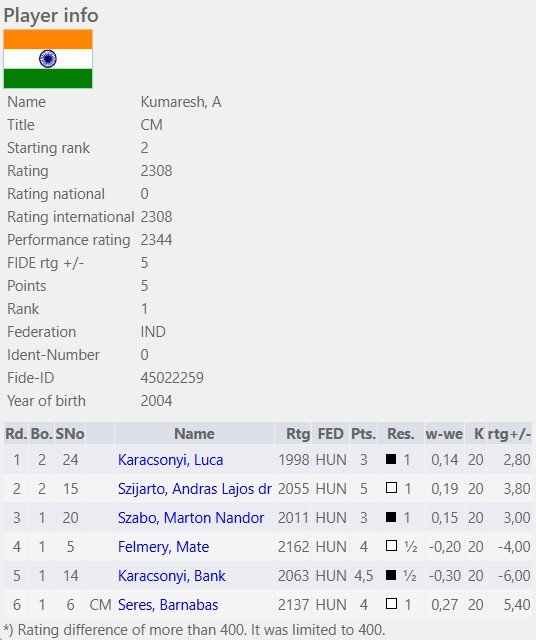The height and width of the screenshot is (640, 536).
Task: Open Karacsonyi, Luca player link
Action: (x=170, y=460)
